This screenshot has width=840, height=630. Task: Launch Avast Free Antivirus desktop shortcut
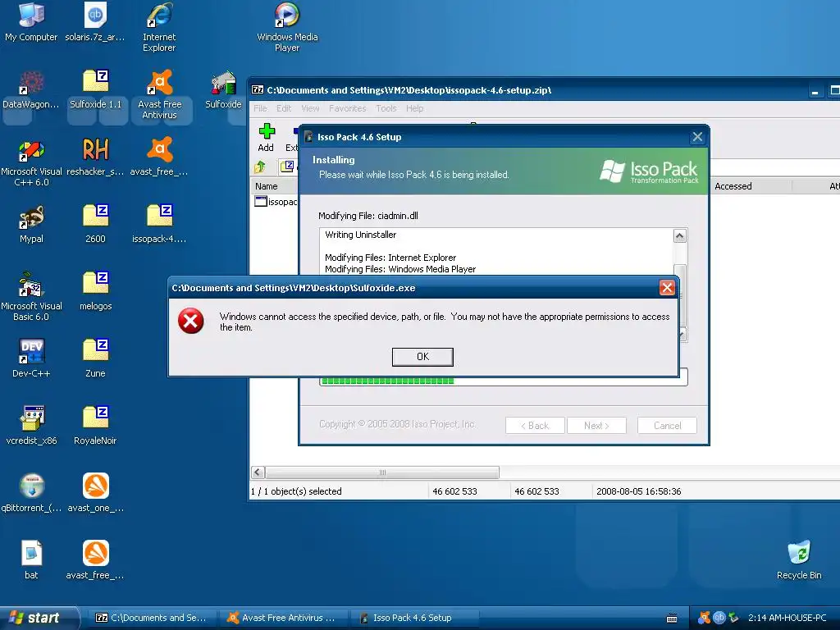(x=159, y=94)
